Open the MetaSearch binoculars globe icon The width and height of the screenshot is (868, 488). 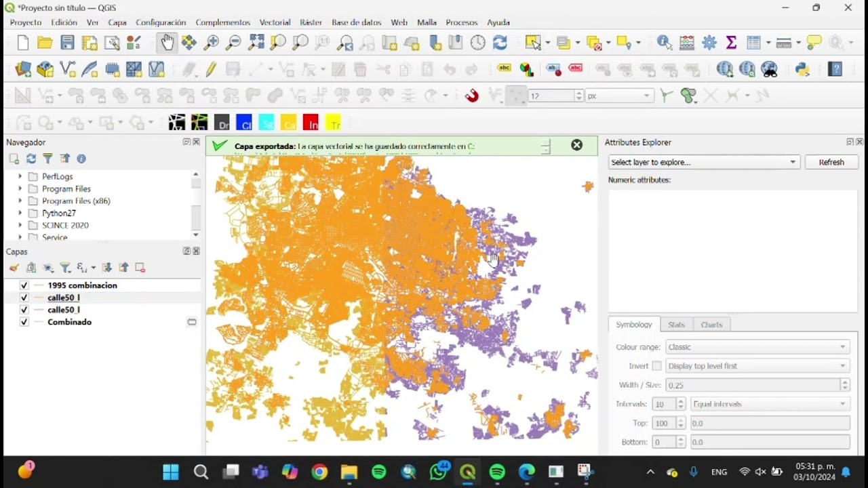coord(769,69)
